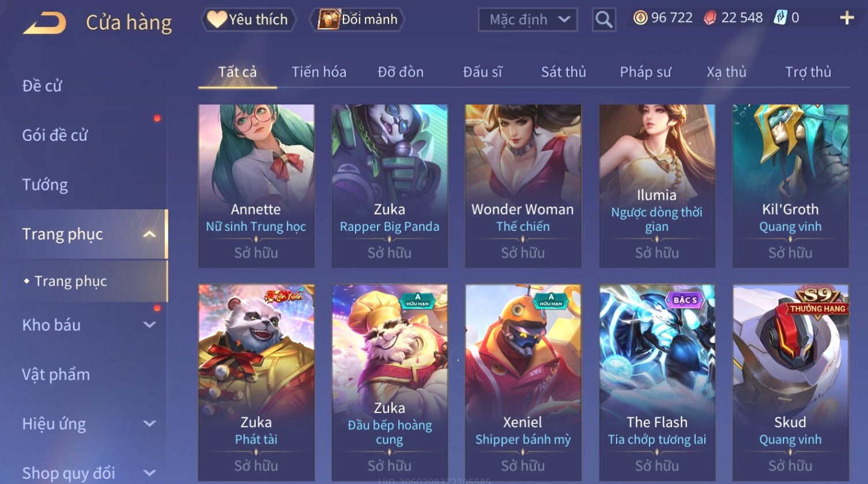Switch to the Pháp sư tab

645,72
